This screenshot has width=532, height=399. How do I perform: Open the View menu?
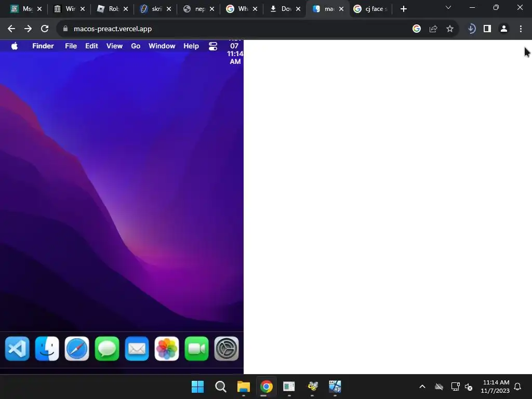[114, 46]
